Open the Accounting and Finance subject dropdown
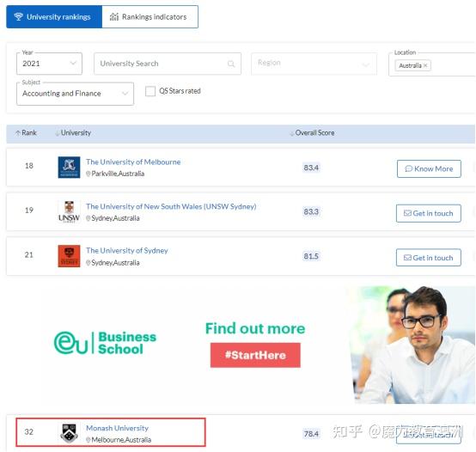 tap(75, 94)
